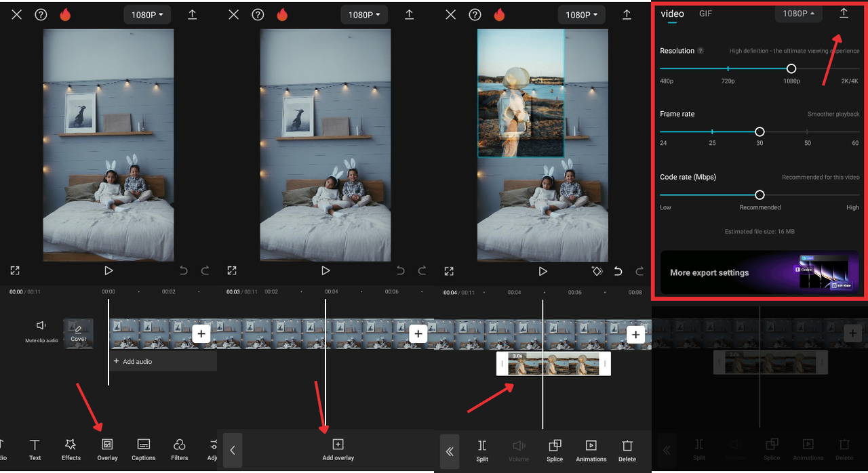Open the help icon on the Overlay toolbar screen

tap(41, 14)
